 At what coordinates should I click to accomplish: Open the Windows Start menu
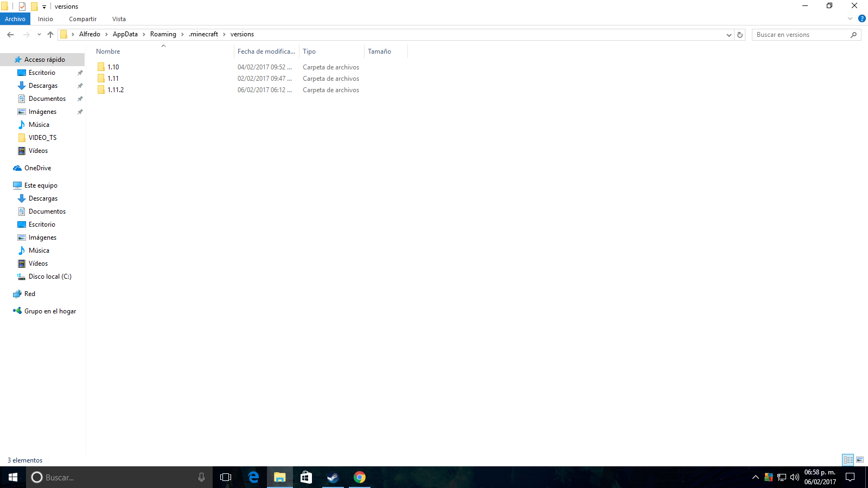[x=13, y=477]
